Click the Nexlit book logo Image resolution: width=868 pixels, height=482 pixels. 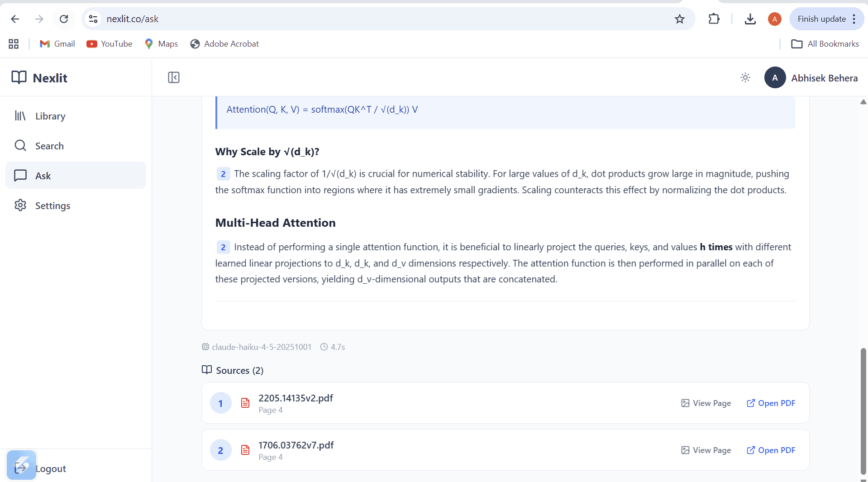pyautogui.click(x=20, y=77)
